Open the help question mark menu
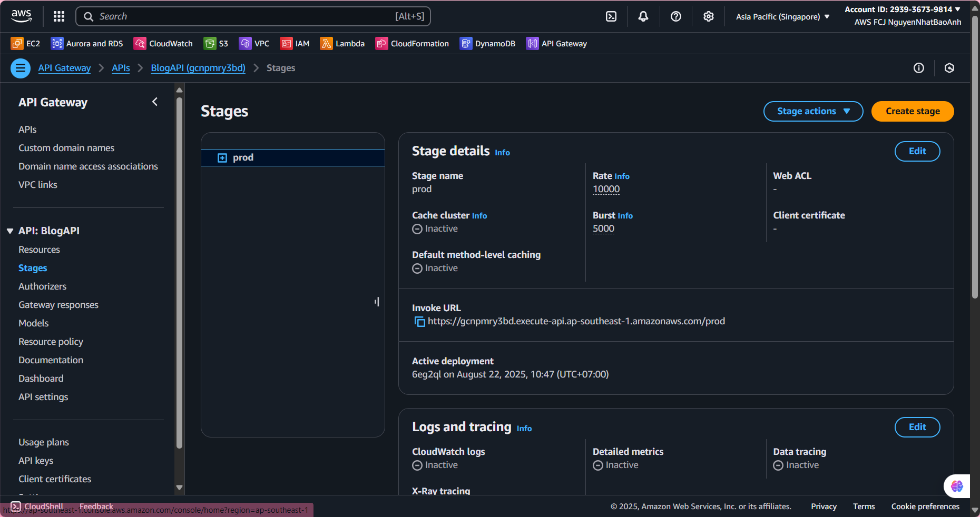Viewport: 980px width, 517px height. [676, 16]
